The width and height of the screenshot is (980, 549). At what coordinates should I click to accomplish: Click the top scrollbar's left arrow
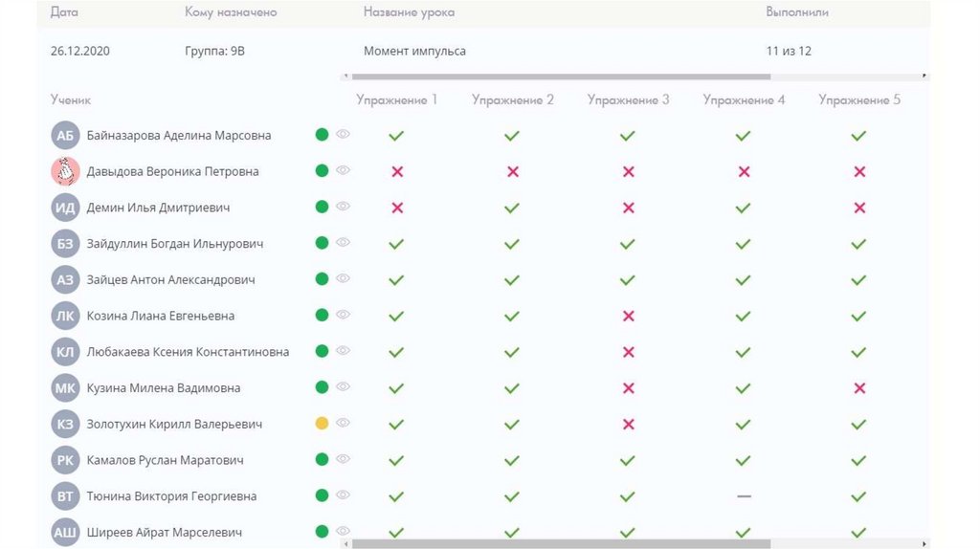pos(345,76)
